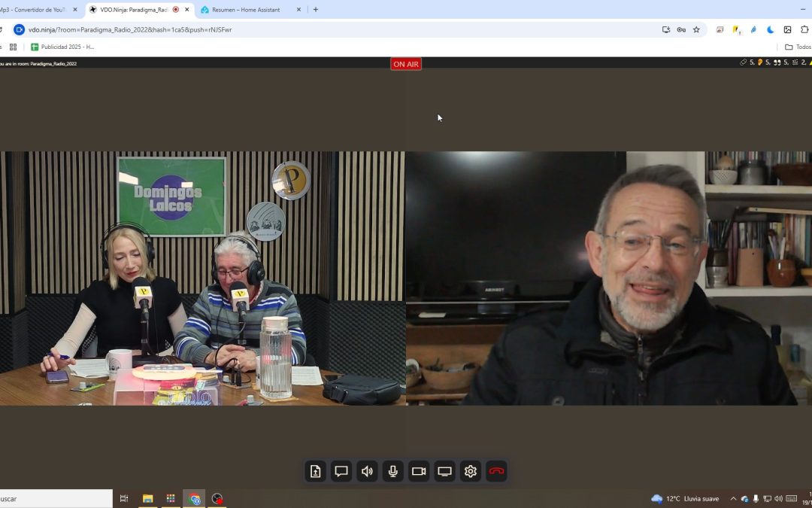Open the 'Todos' bookmarks folder
This screenshot has height=508, width=812.
coord(797,46)
